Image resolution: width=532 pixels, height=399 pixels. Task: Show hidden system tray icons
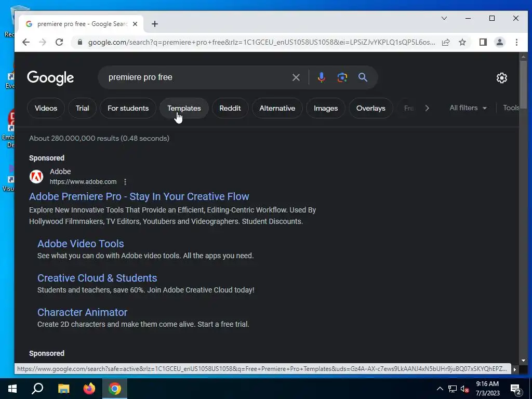(x=440, y=389)
